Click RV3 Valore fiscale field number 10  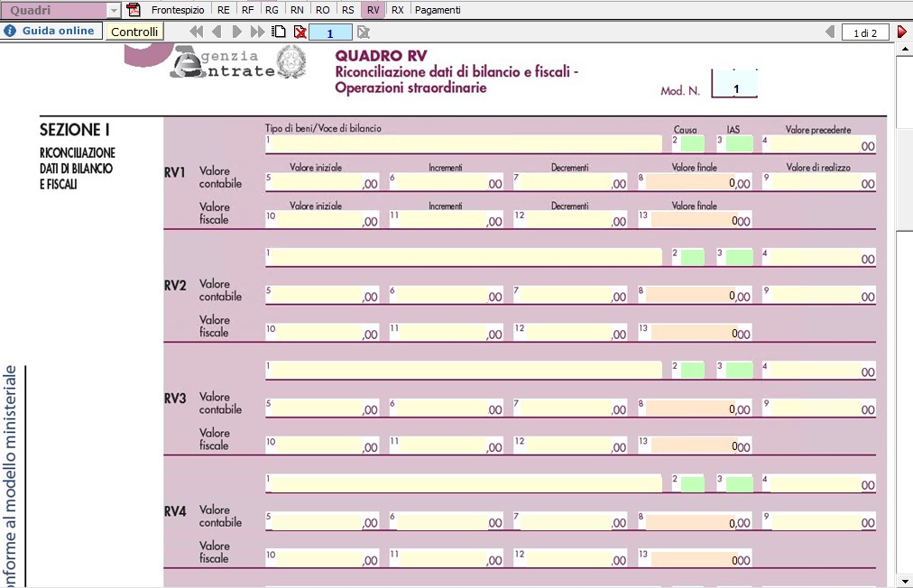(x=323, y=445)
